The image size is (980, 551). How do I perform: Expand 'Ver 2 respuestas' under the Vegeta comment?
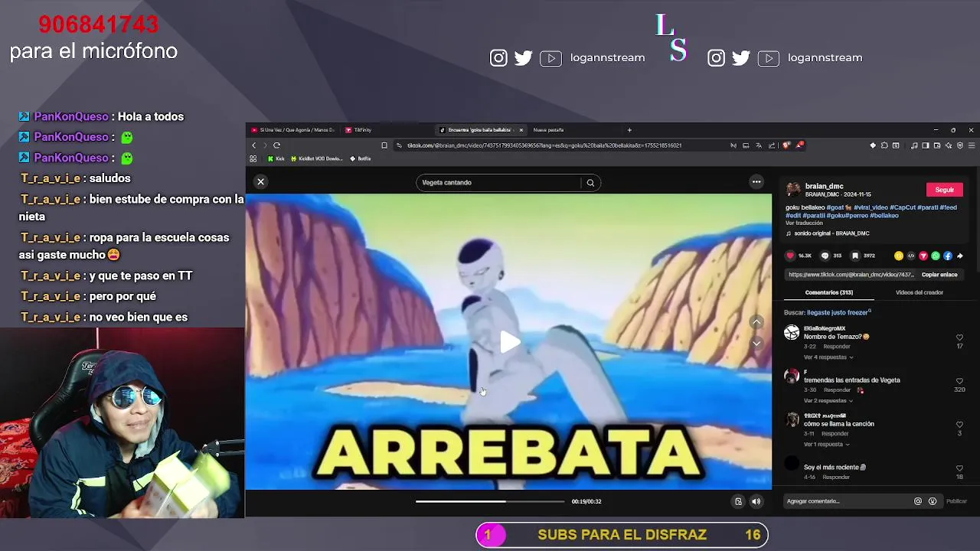coord(828,401)
